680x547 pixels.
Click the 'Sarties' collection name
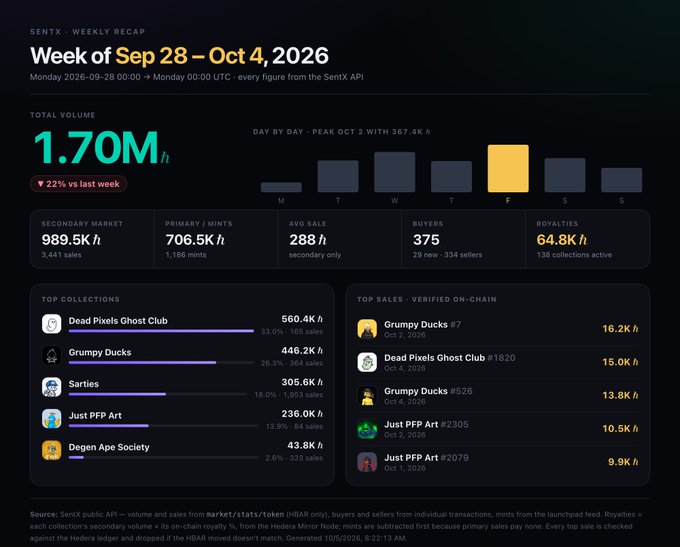coord(84,384)
